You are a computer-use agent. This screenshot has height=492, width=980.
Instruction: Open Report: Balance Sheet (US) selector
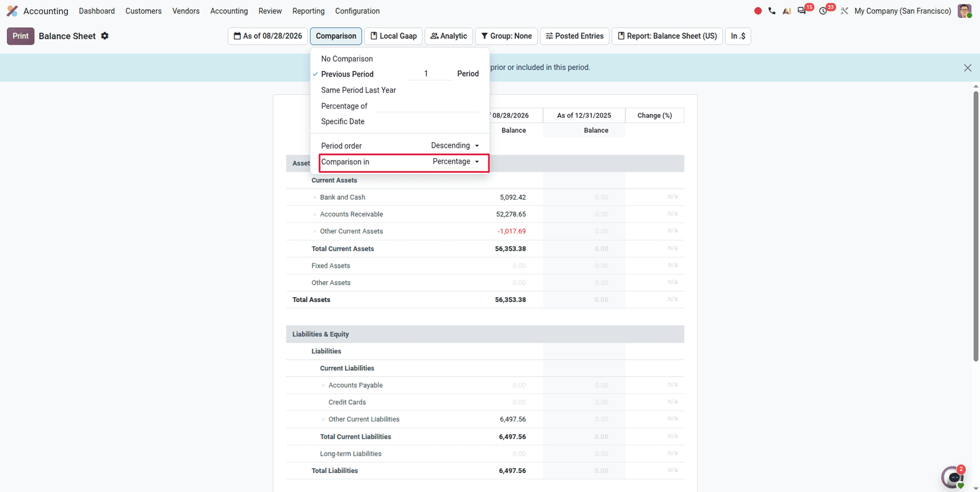pos(667,36)
